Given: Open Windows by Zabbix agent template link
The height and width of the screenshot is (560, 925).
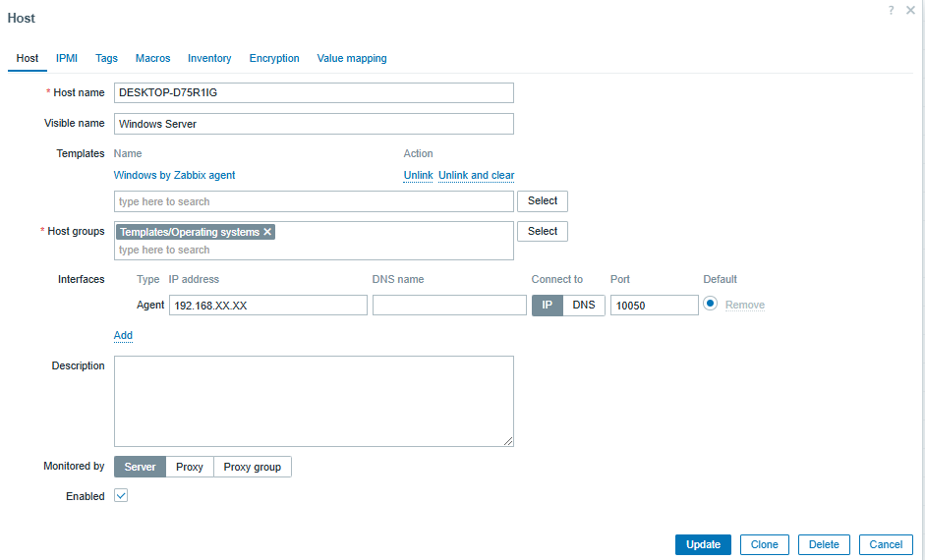Looking at the screenshot, I should (174, 175).
